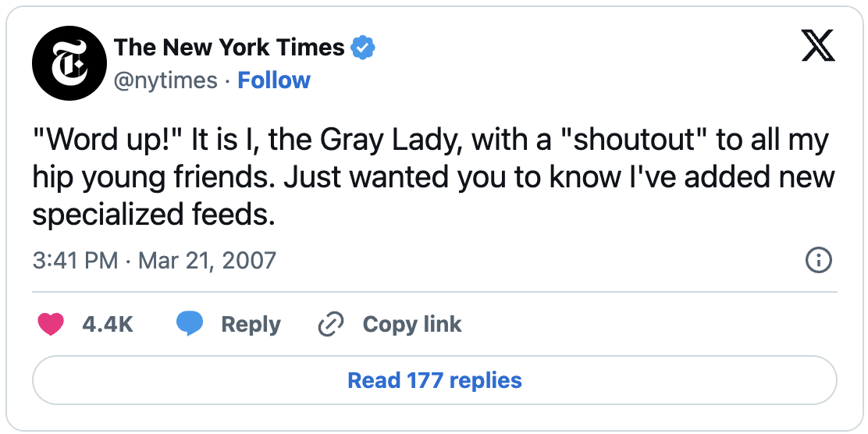
Task: Click "specialized feeds." in the tweet's last line
Action: tap(154, 214)
